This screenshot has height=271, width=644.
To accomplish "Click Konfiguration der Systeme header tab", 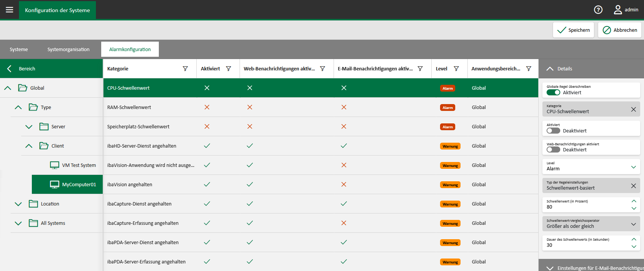I will [x=58, y=10].
